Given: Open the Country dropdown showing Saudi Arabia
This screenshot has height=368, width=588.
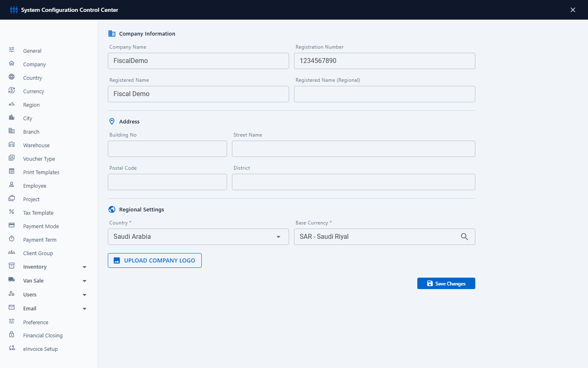Looking at the screenshot, I should [198, 237].
